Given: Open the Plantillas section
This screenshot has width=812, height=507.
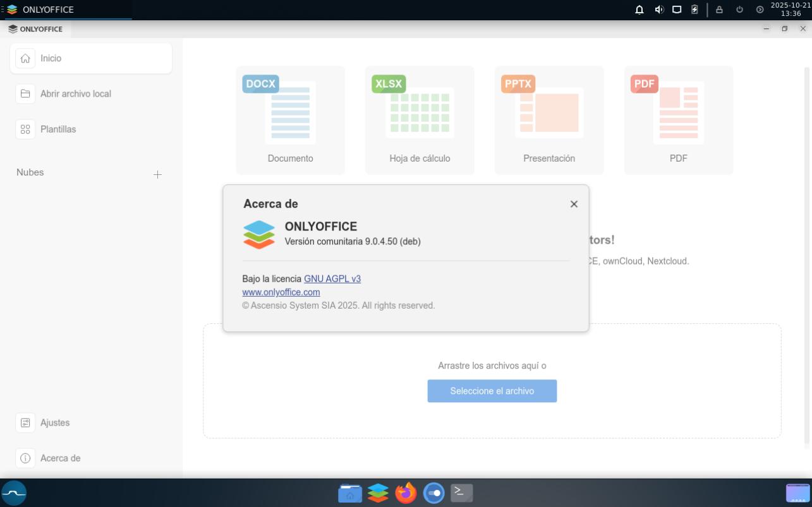Looking at the screenshot, I should tap(91, 129).
